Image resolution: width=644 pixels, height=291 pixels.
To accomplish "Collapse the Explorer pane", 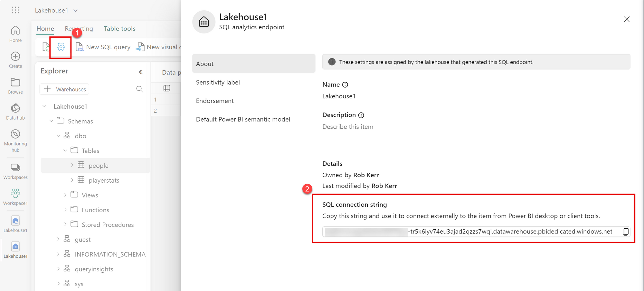I will tap(141, 72).
